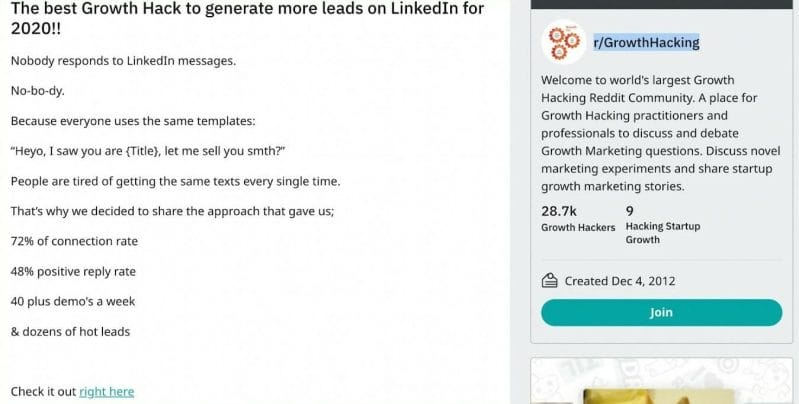Open the r/GrowthHacking community link
The image size is (799, 404).
tap(646, 42)
